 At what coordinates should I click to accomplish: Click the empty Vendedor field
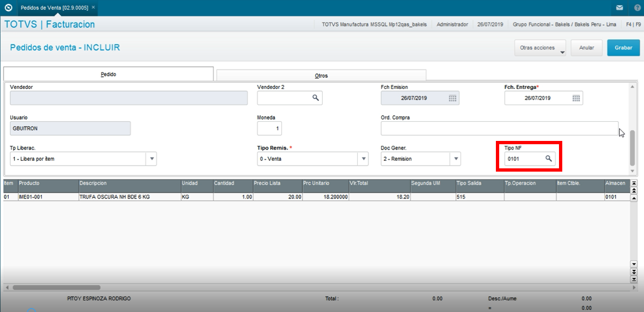coord(128,98)
